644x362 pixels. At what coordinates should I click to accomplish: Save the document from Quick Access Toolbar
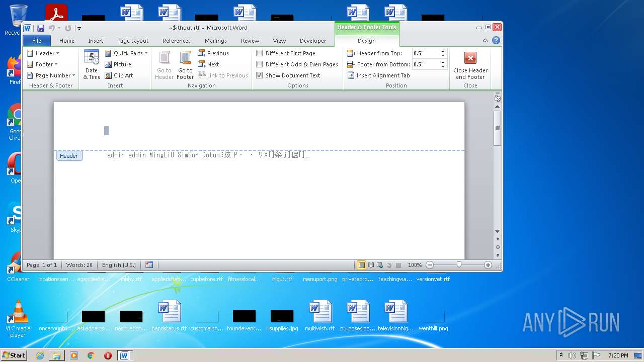coord(41,28)
